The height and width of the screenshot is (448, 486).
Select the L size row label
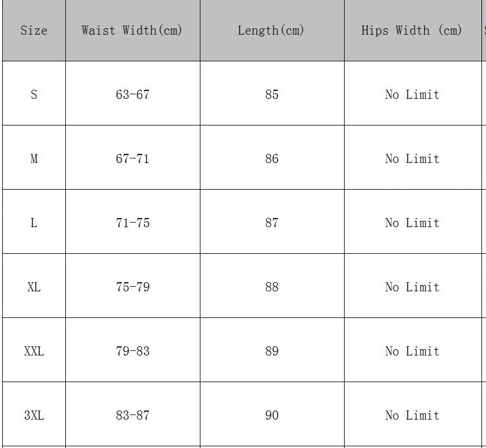(x=34, y=223)
